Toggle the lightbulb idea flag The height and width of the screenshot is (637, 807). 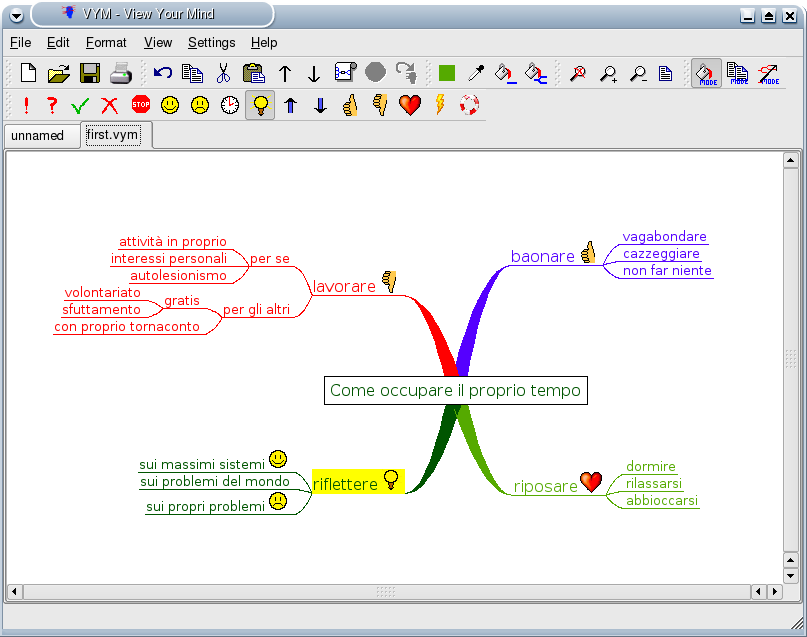tap(260, 105)
